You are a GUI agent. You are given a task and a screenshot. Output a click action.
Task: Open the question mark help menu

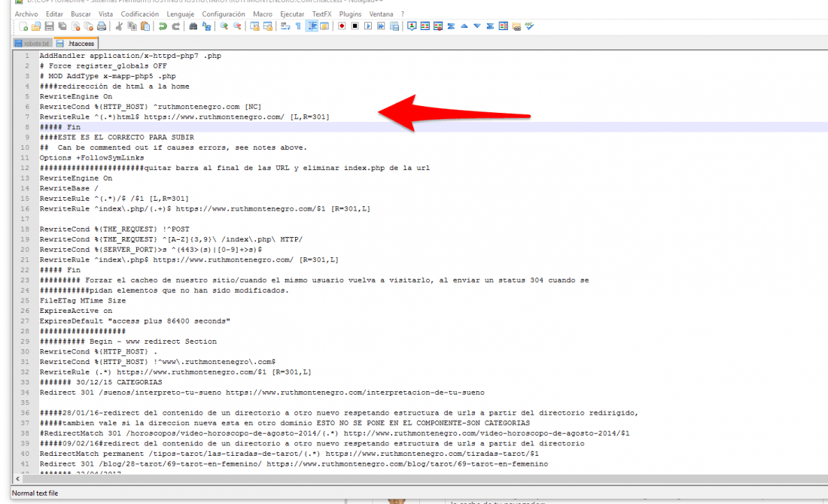pos(403,14)
